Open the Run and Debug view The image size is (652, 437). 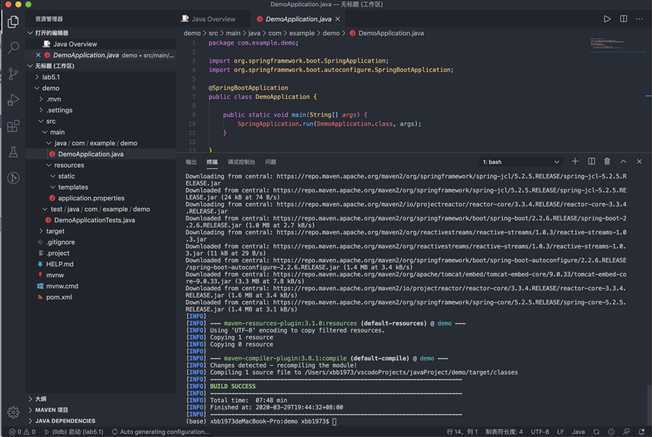click(13, 100)
